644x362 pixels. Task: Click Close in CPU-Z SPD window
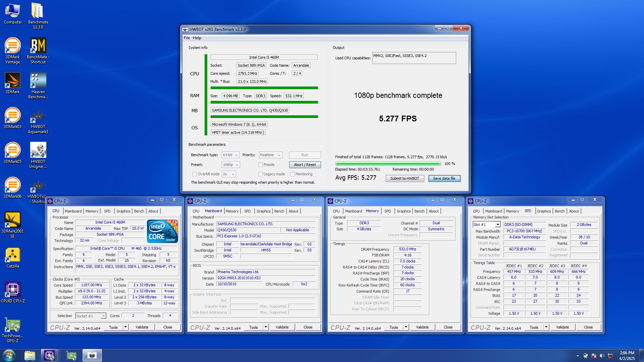[588, 327]
